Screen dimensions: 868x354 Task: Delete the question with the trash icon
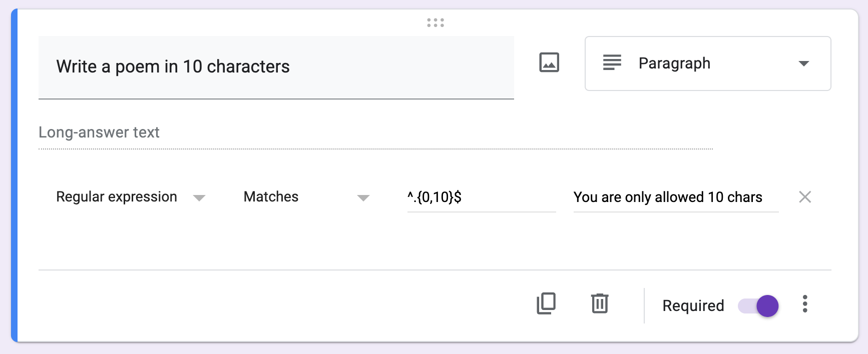tap(599, 303)
